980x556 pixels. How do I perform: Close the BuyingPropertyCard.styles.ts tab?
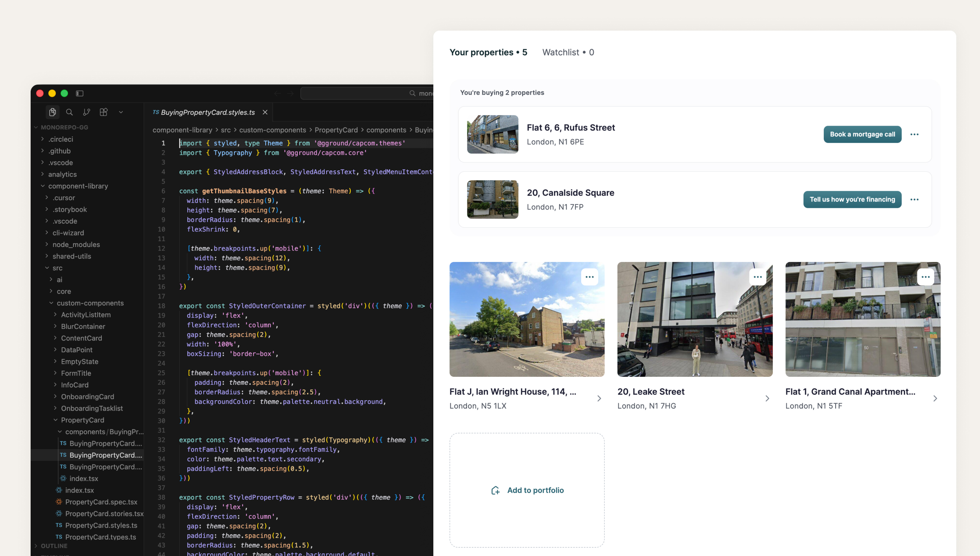coord(265,112)
